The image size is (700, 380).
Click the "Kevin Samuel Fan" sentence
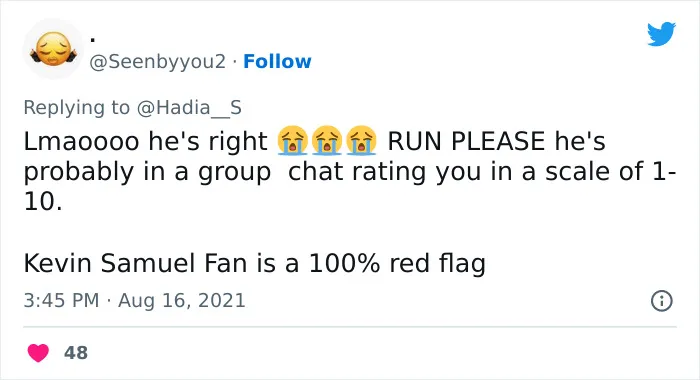(x=254, y=263)
